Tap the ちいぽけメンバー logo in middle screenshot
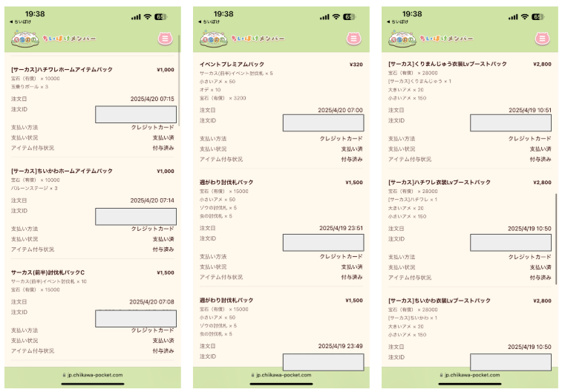The width and height of the screenshot is (562, 392). 242,39
